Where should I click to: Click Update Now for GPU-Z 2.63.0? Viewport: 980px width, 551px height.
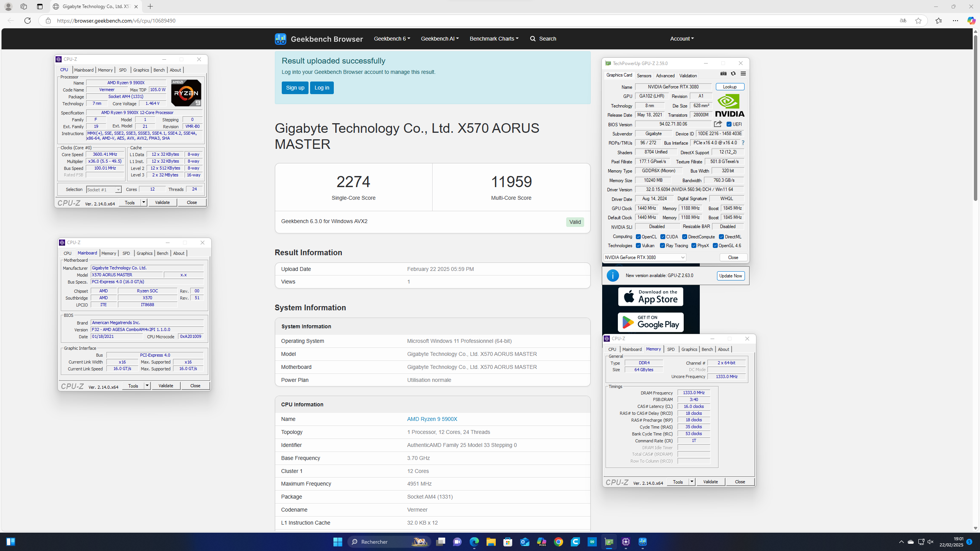pos(731,276)
